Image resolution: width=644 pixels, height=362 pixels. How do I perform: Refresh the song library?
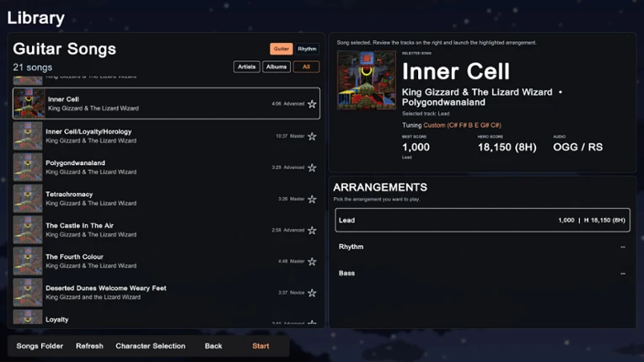[89, 346]
